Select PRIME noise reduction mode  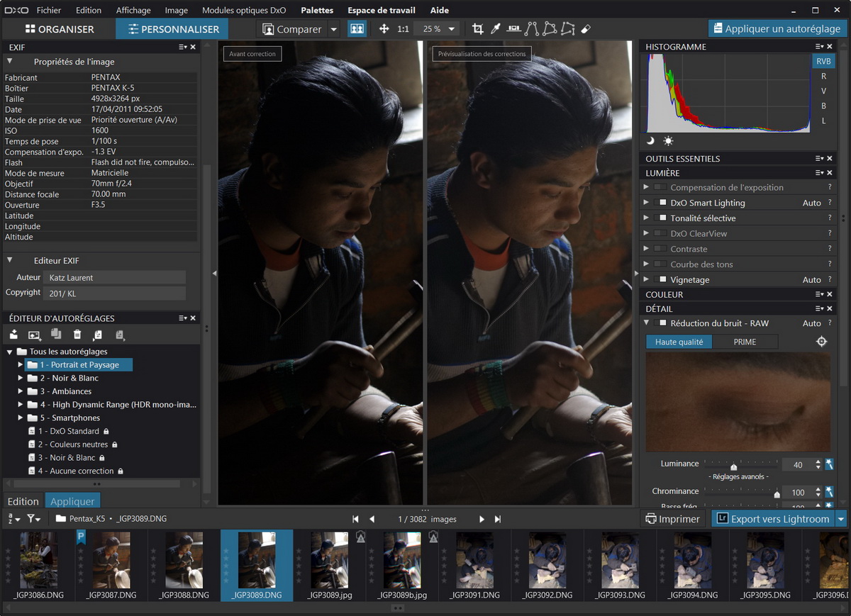click(x=745, y=342)
